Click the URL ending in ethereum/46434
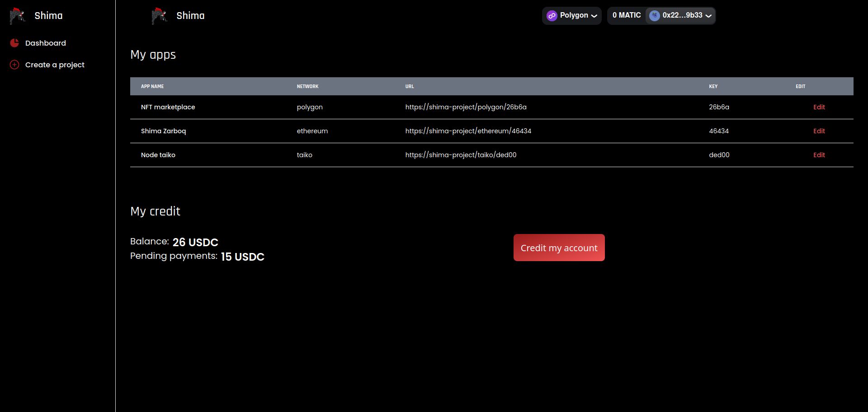This screenshot has height=412, width=868. pos(468,131)
